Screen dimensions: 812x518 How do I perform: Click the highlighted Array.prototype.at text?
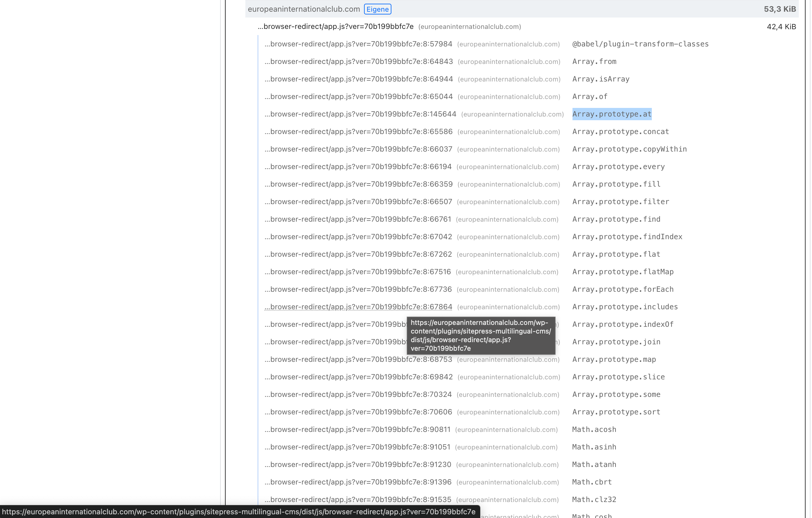(611, 114)
